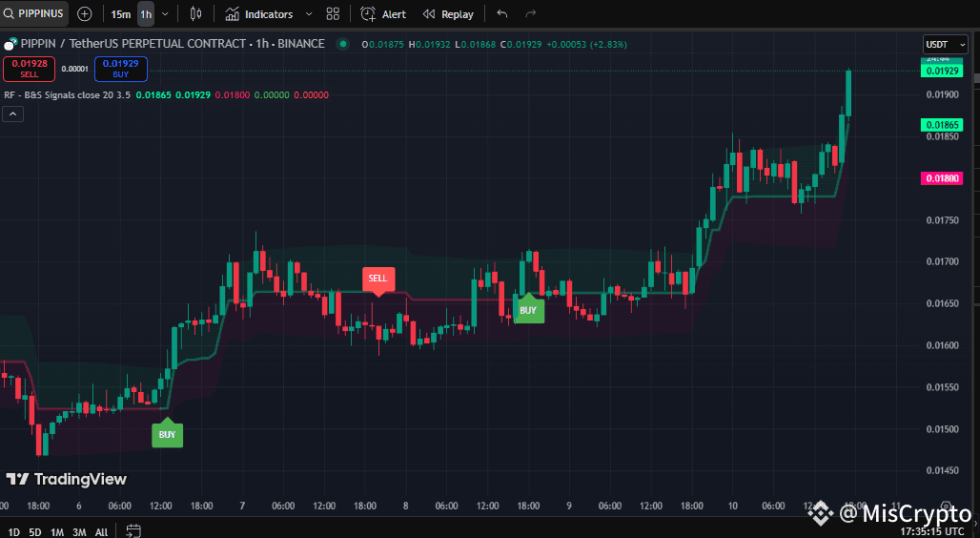Select the 1h timeframe
The width and height of the screenshot is (980, 538).
(146, 13)
